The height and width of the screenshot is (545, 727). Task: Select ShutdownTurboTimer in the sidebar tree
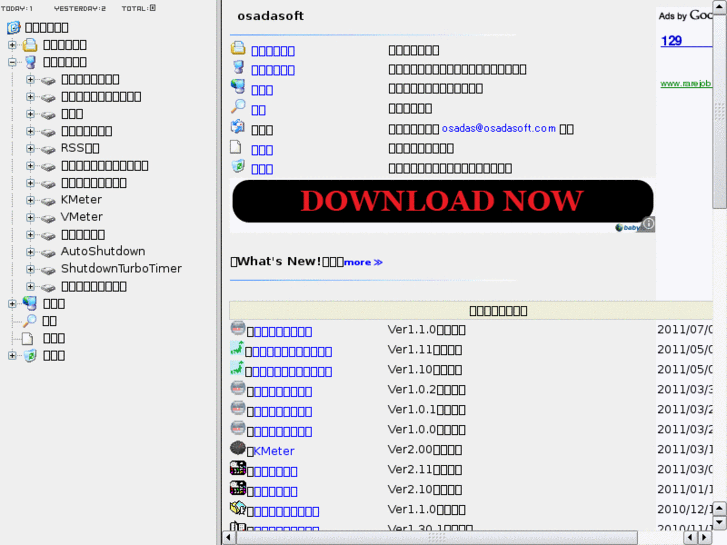[121, 269]
